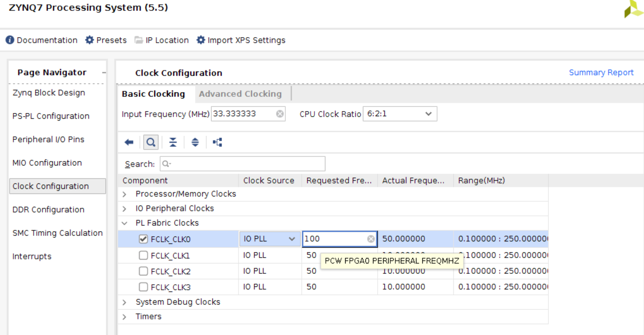
Task: Open the Presets gear icon
Action: click(x=89, y=40)
